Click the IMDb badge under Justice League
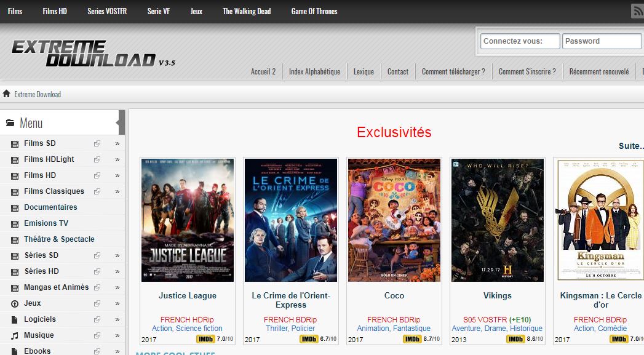 205,339
